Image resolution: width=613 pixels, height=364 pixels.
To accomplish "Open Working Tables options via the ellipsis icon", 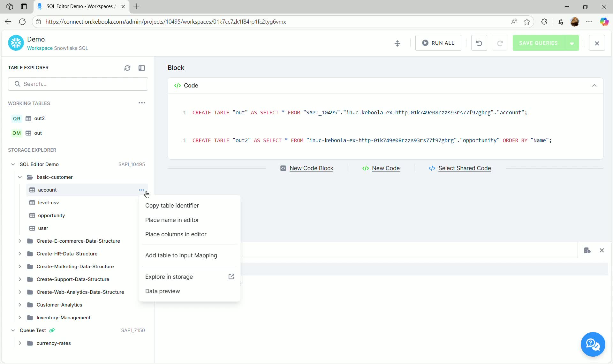I will (142, 103).
